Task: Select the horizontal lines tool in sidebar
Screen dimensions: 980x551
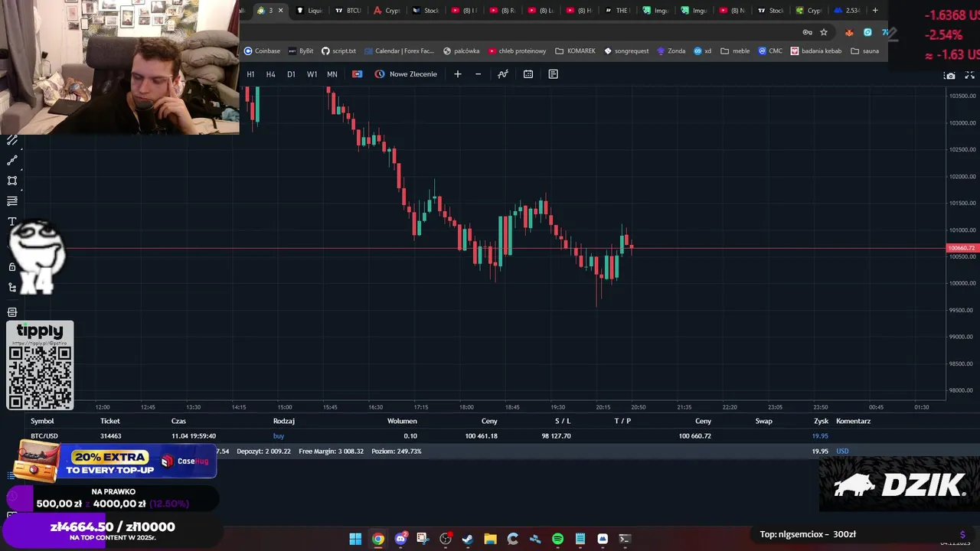Action: (12, 201)
